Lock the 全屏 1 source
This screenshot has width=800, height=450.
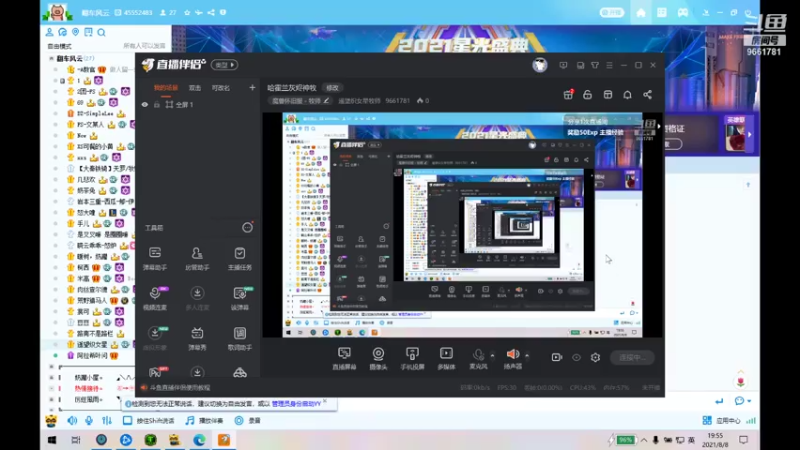(x=157, y=105)
